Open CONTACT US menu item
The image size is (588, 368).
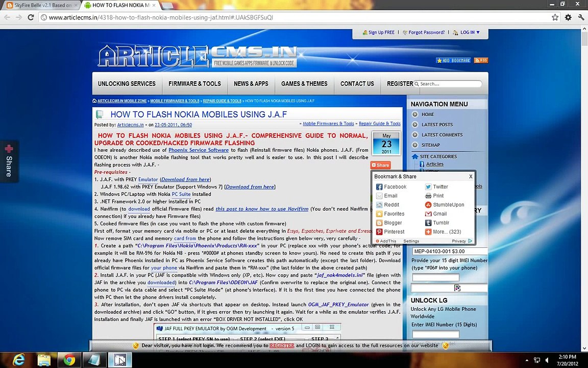point(357,84)
